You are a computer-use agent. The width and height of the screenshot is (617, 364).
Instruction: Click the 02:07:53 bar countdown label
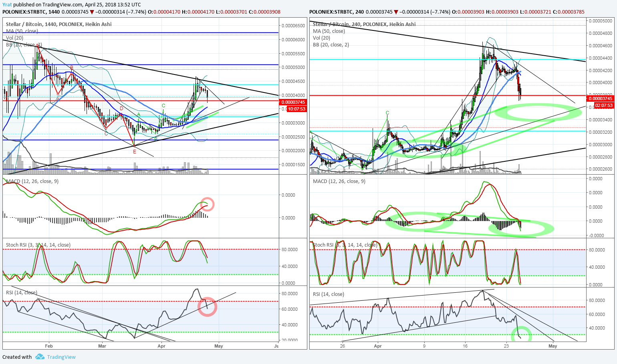point(604,105)
